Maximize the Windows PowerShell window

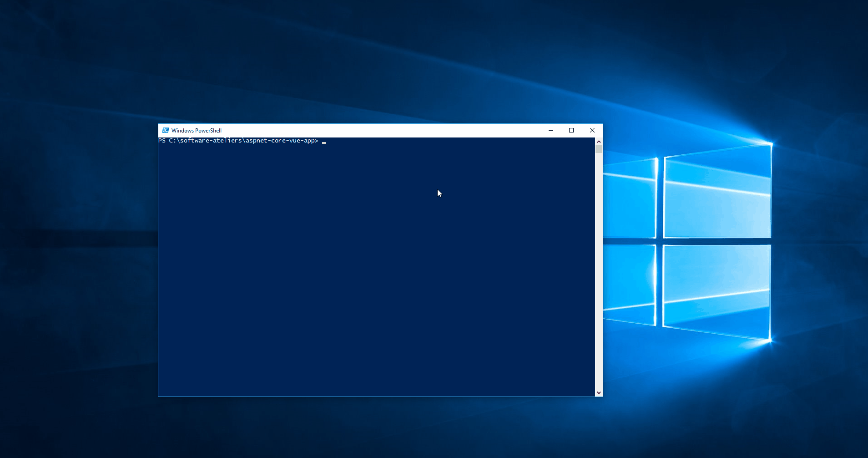[x=571, y=130]
